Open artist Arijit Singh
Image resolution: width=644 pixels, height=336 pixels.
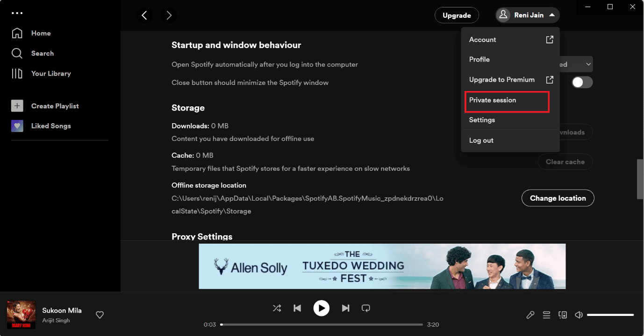[55, 321]
